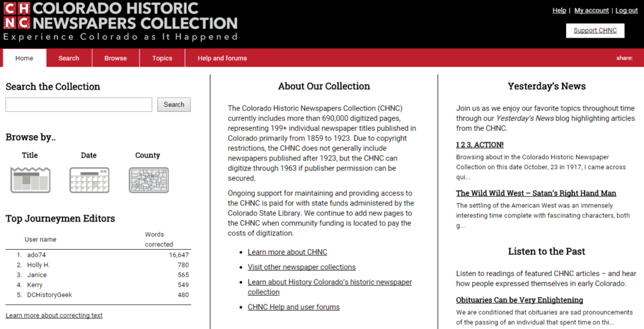Click the Search button beside the input

[174, 104]
